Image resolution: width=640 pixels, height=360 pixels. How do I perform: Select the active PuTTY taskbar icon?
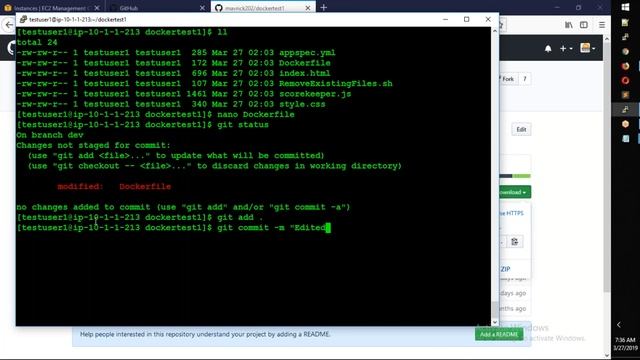click(x=625, y=109)
